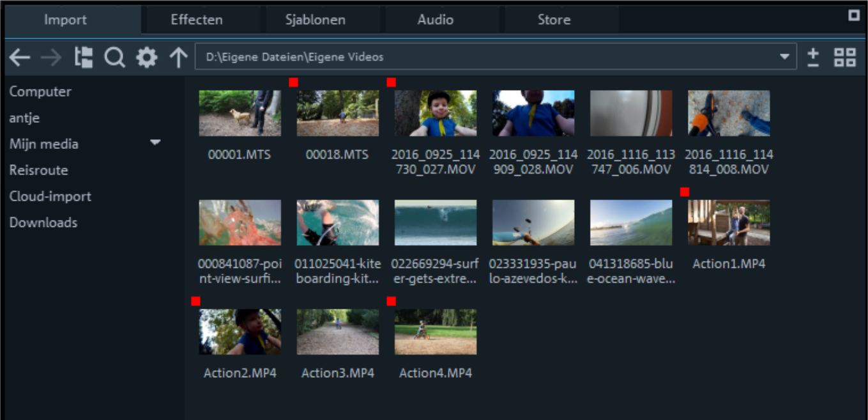Screen dimensions: 868x420
Task: Expand the folder path dropdown
Action: point(784,58)
